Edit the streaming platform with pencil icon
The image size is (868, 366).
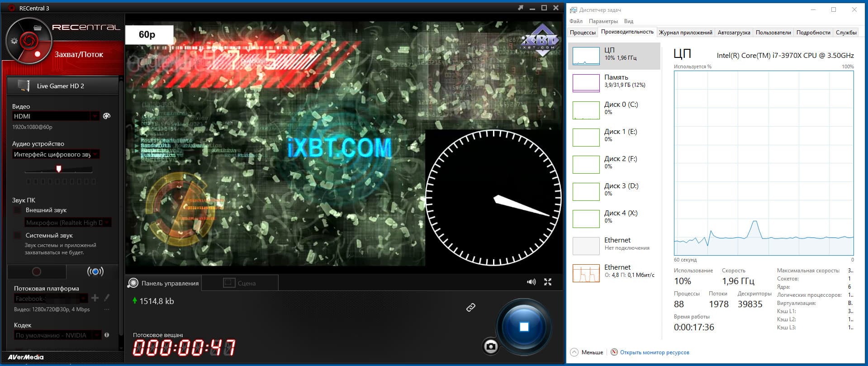pyautogui.click(x=107, y=298)
